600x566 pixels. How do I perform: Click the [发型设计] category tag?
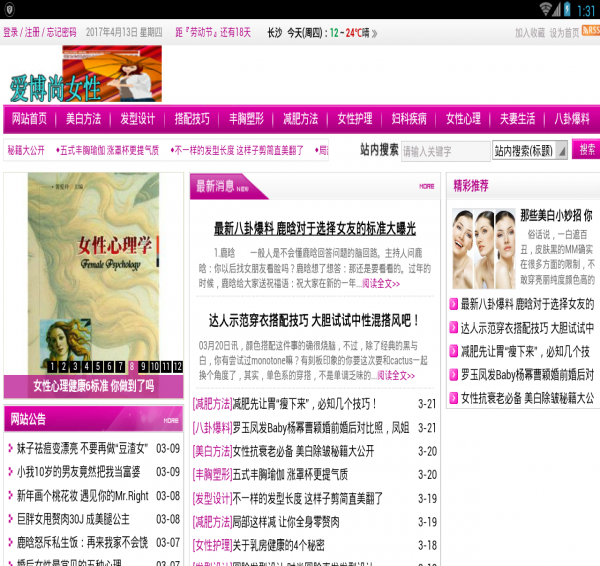tap(212, 499)
